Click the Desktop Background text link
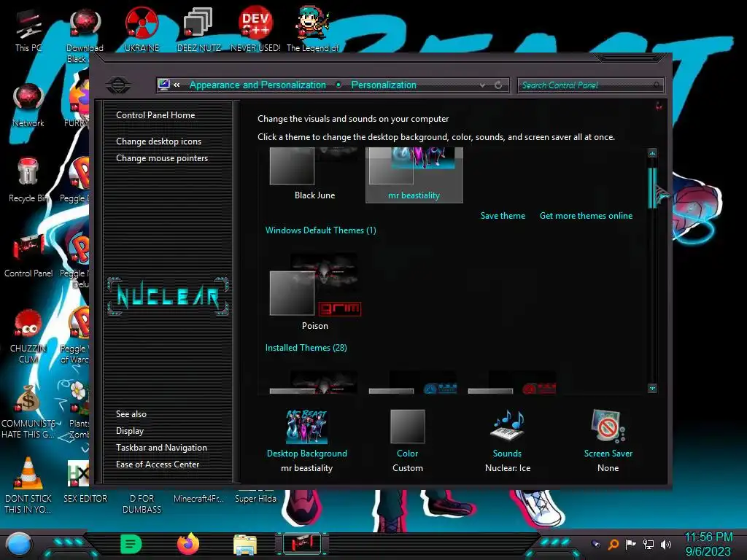The image size is (747, 560). (x=307, y=454)
